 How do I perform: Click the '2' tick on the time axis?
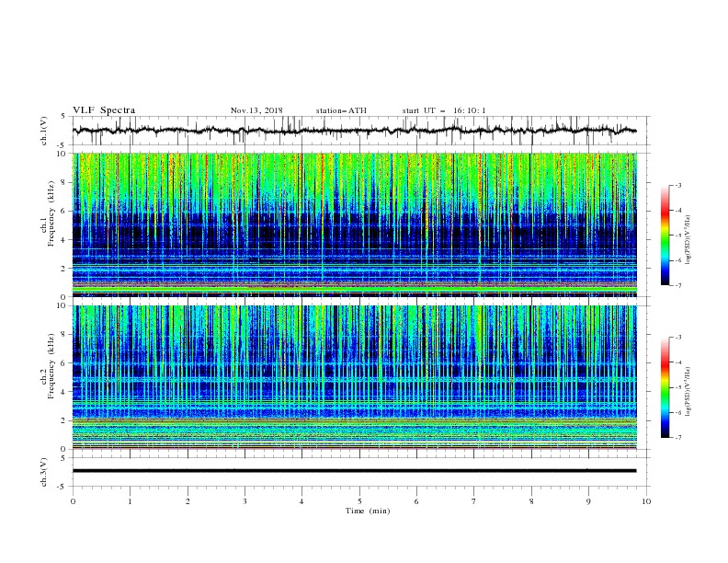188,501
